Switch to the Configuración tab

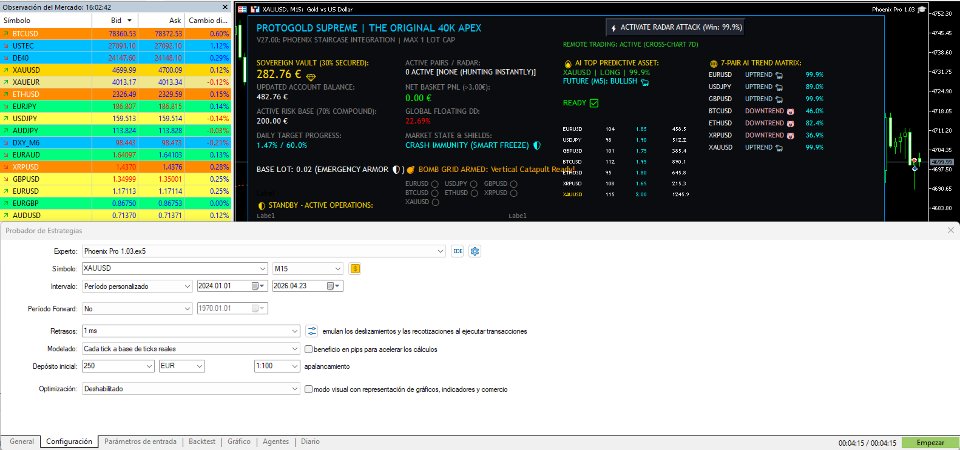[69, 441]
